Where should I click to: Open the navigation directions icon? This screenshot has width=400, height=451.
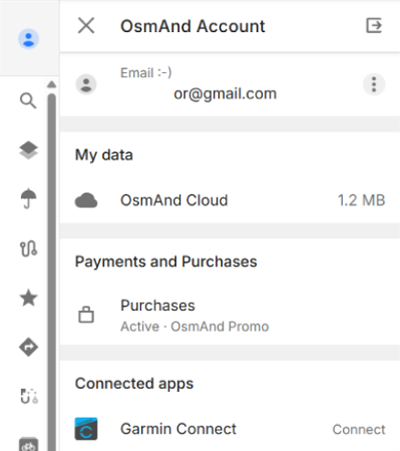[28, 347]
